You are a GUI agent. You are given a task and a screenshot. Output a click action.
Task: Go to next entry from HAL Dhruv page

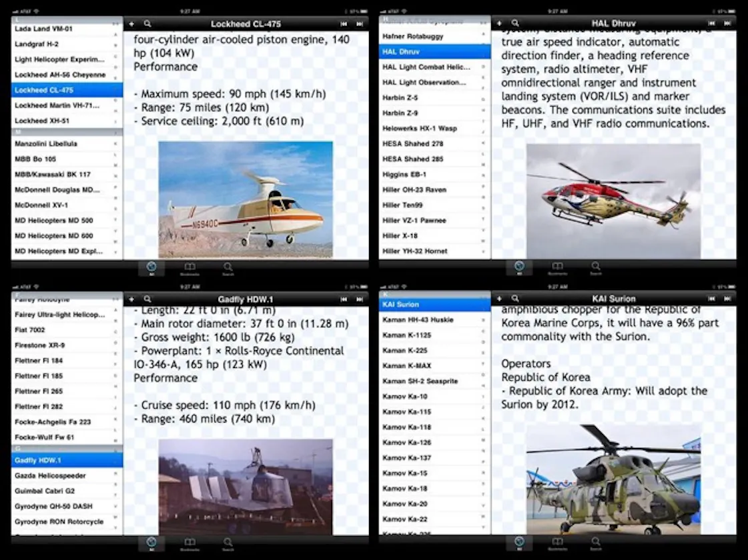[x=727, y=23]
